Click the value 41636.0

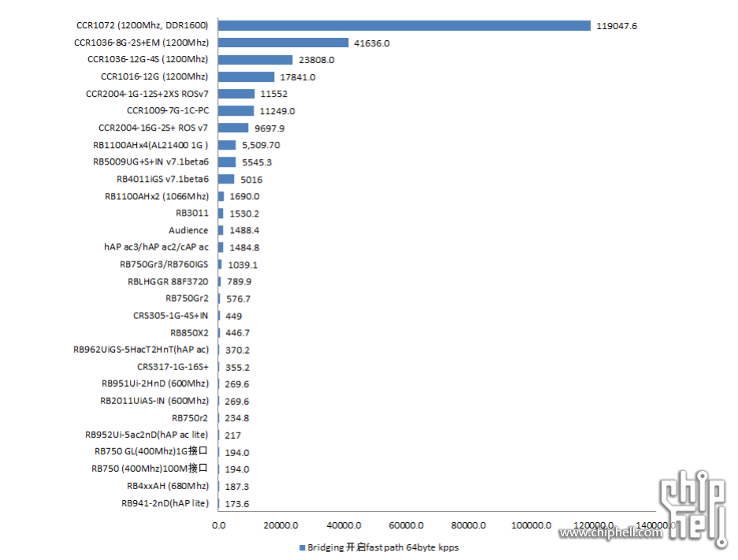tap(372, 43)
